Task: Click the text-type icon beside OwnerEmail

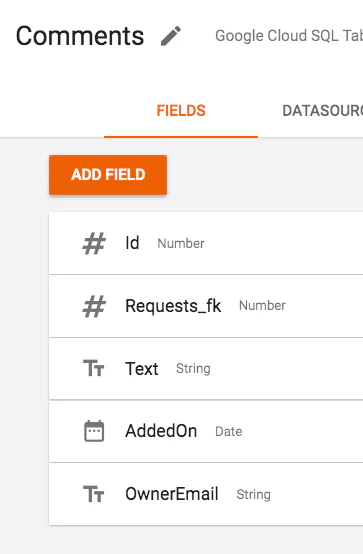Action: coord(94,494)
